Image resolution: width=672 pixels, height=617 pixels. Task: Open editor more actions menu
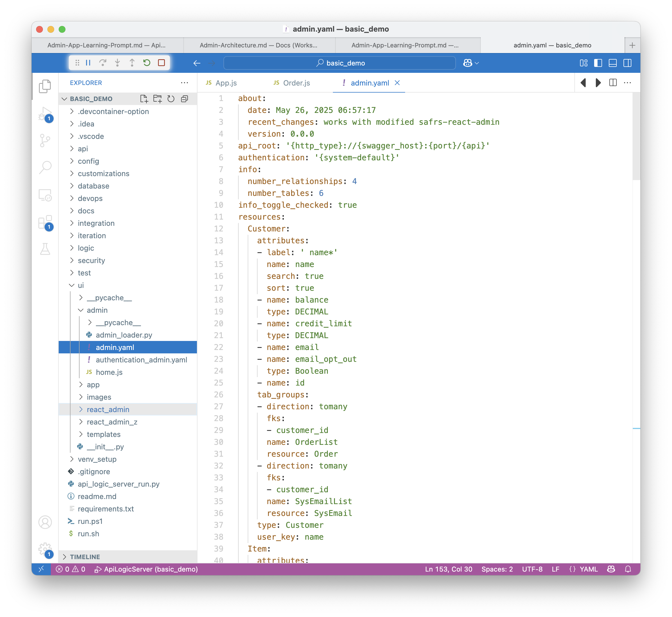(x=628, y=83)
